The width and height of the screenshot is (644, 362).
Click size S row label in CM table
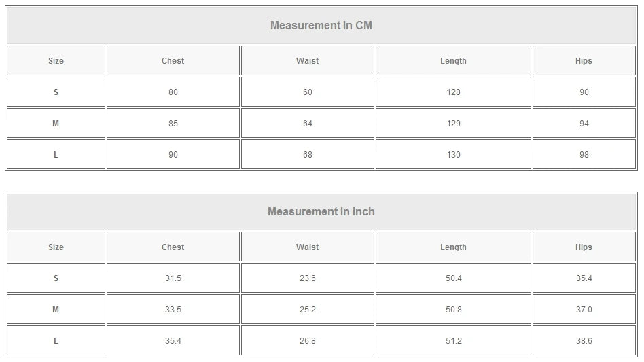click(56, 92)
